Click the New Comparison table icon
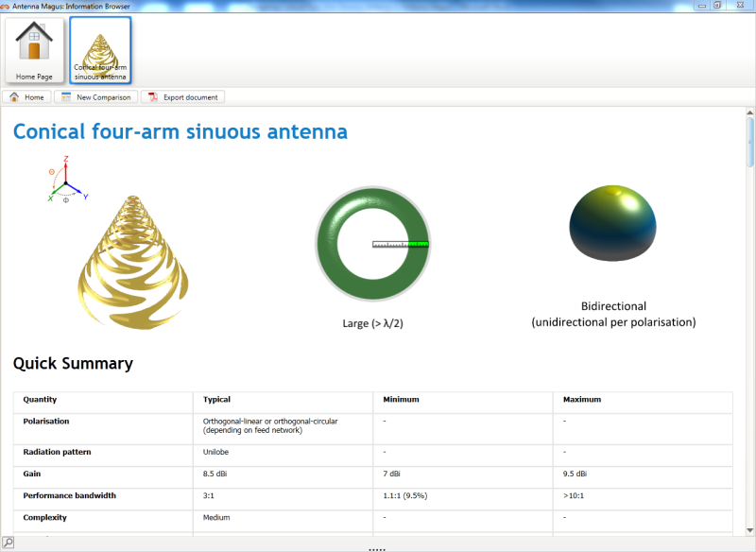The height and width of the screenshot is (552, 756). coord(66,96)
